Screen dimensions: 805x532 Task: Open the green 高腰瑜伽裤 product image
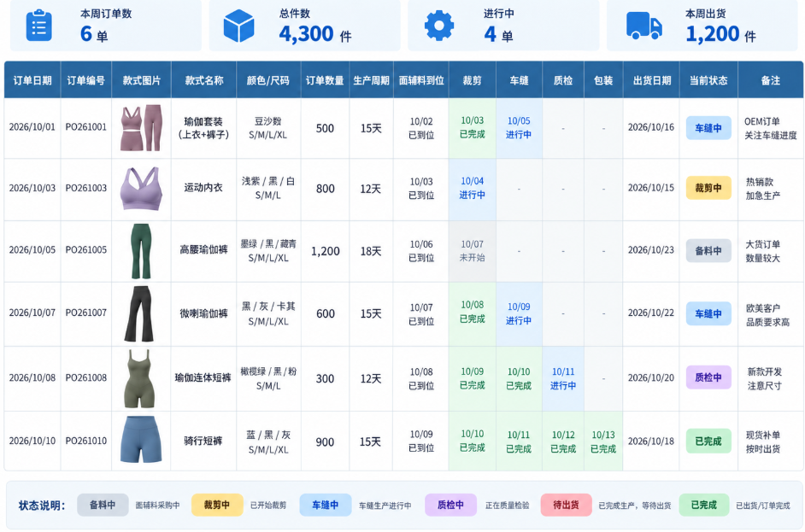pyautogui.click(x=141, y=250)
